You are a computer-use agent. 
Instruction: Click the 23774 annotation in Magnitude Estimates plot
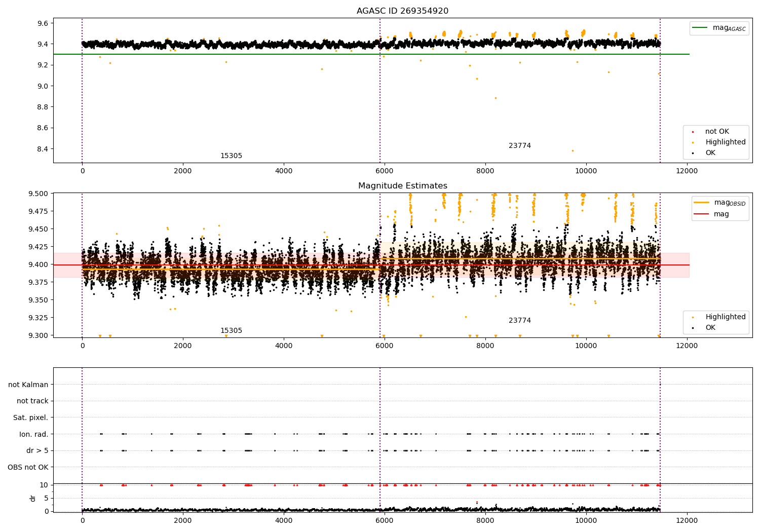pyautogui.click(x=520, y=321)
